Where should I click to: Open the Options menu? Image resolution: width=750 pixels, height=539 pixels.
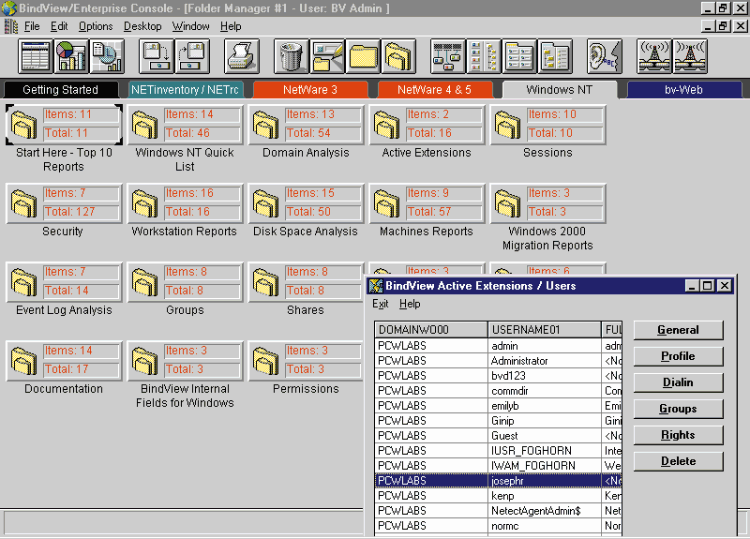(96, 26)
